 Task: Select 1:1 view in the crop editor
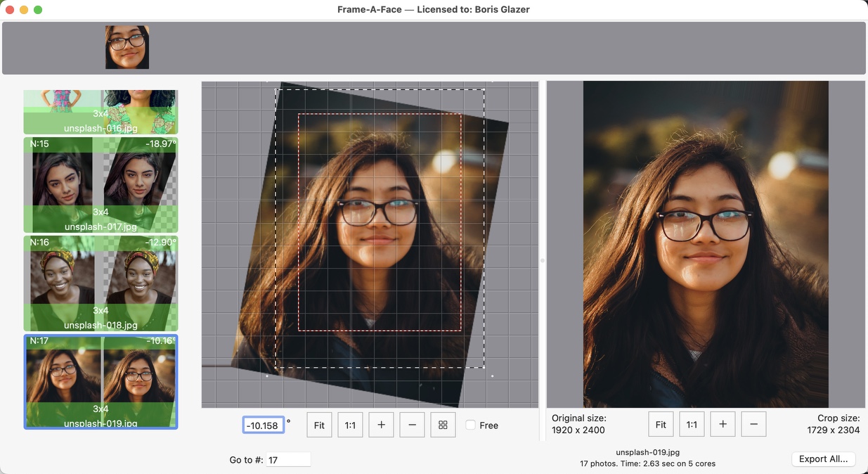pos(350,425)
